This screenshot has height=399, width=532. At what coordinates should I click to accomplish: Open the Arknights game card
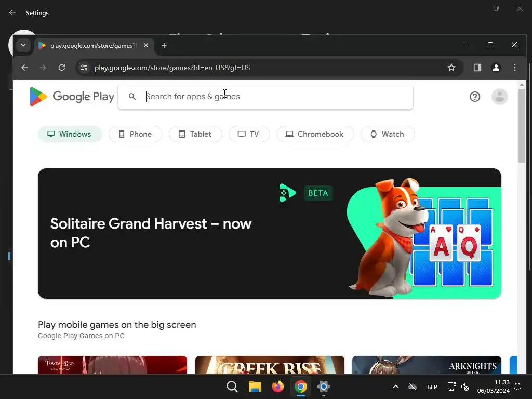point(427,365)
